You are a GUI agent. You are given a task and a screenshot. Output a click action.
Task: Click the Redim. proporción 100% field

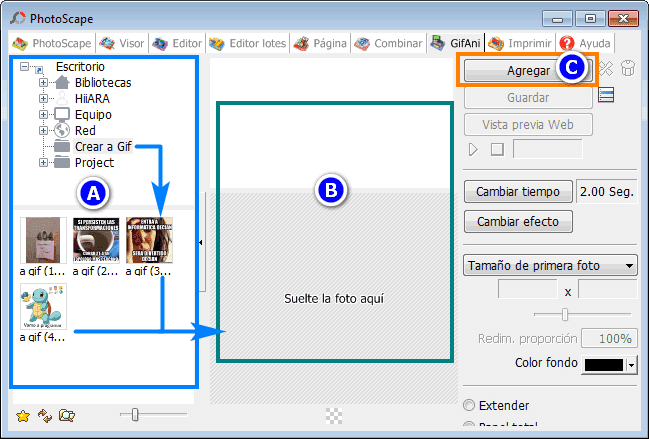point(609,338)
